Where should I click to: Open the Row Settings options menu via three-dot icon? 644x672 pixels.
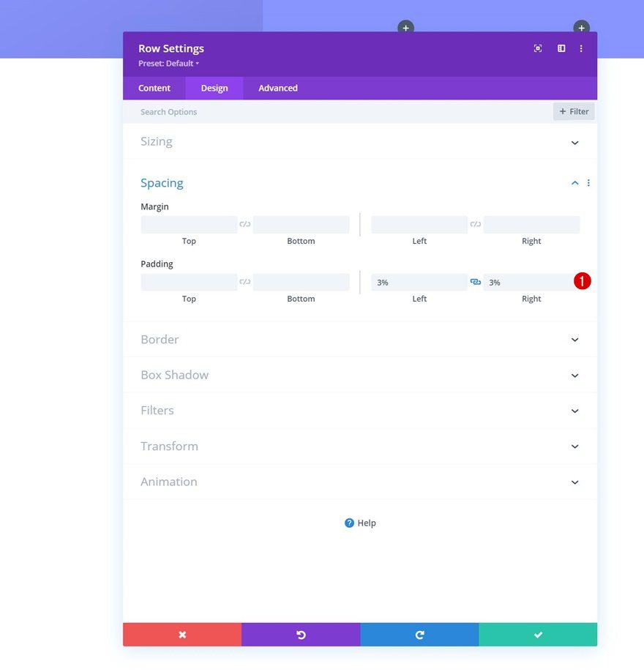click(x=581, y=48)
